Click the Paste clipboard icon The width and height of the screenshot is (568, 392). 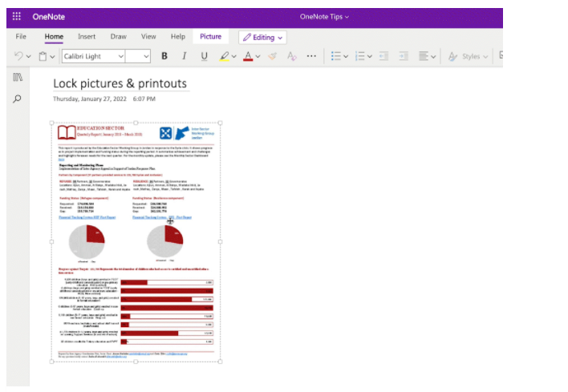pos(43,56)
